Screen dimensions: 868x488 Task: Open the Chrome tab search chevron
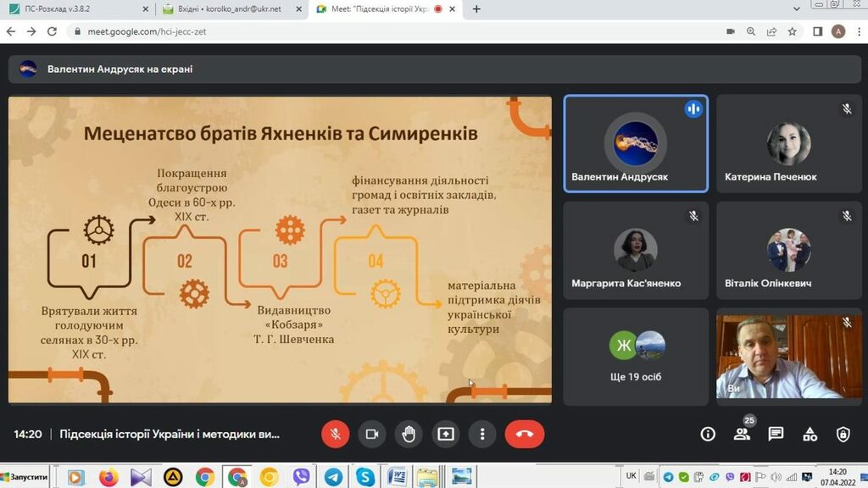point(796,9)
